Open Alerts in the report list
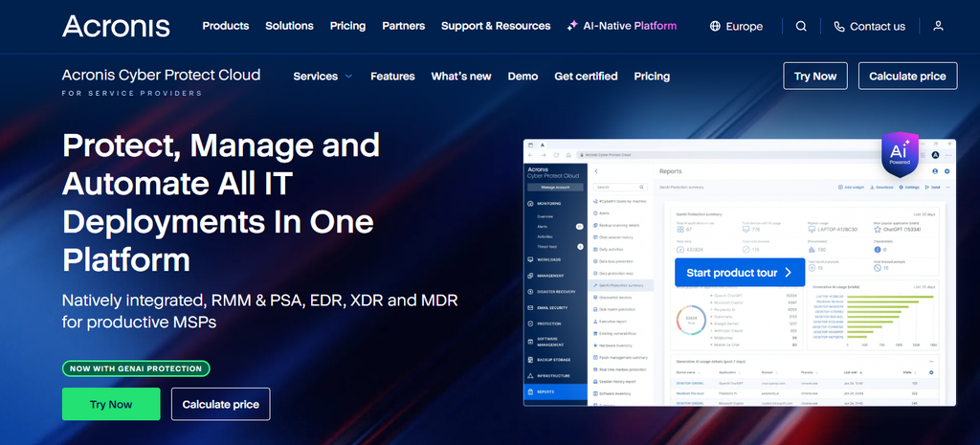The width and height of the screenshot is (980, 445). click(601, 213)
